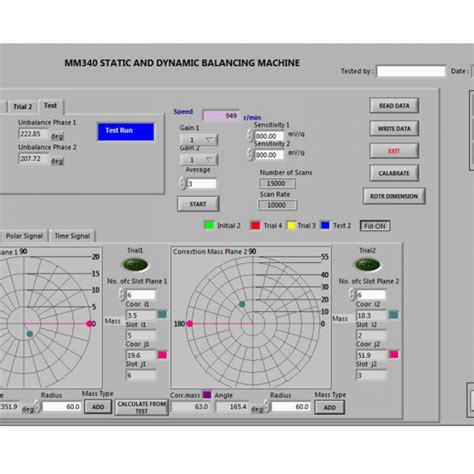Click CALCULATE FROM TEST button

[142, 407]
